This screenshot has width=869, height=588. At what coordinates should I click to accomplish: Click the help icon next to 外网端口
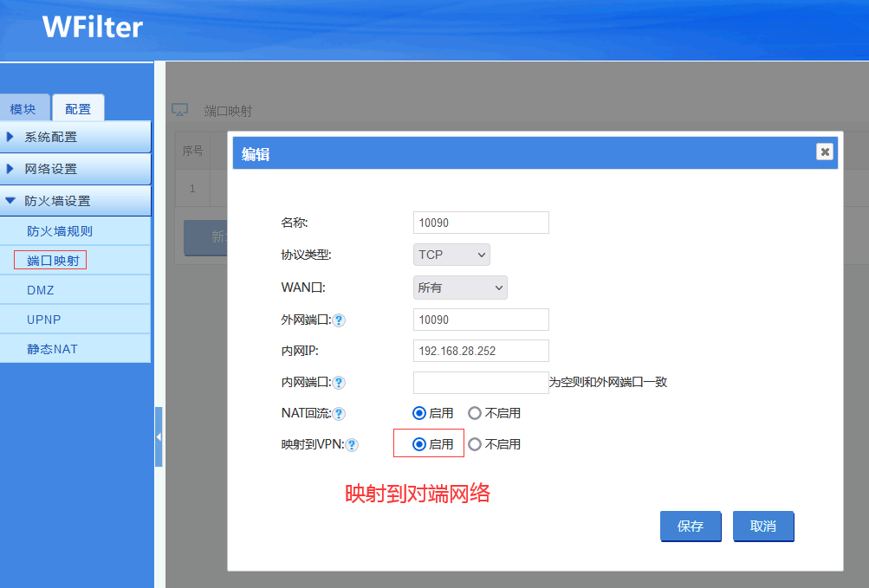339,320
